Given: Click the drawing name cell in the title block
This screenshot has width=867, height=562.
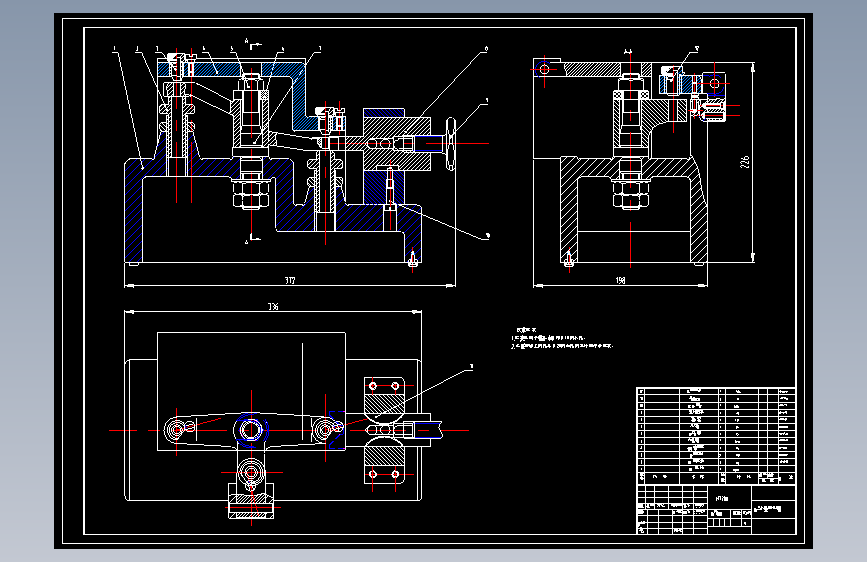Looking at the screenshot, I should (774, 508).
